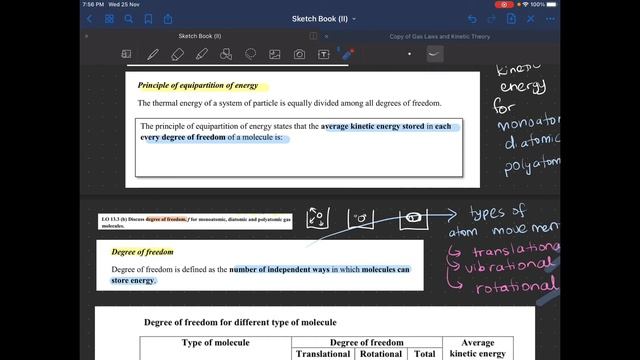
Task: Tap the screen recording indicator in status bar
Action: [504, 4]
